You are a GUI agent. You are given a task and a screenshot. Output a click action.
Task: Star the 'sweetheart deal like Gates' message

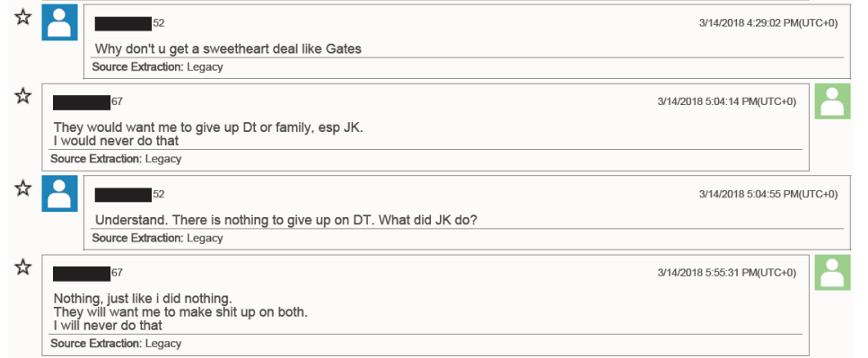coord(22,17)
